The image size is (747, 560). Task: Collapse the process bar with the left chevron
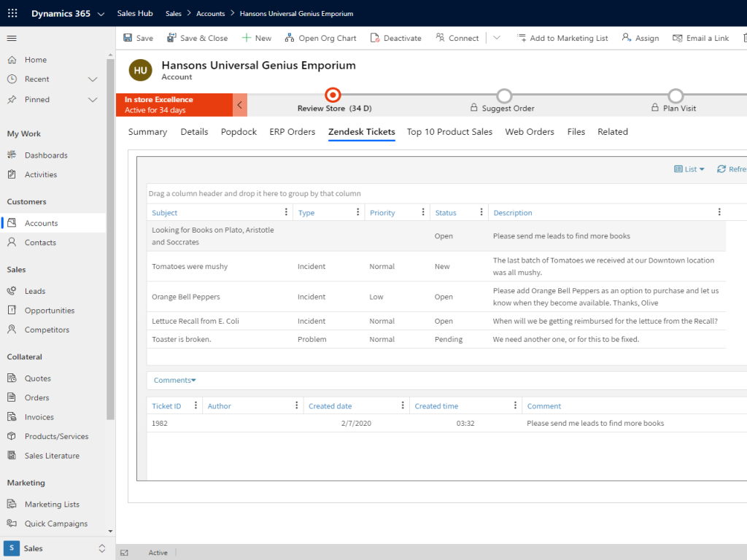pyautogui.click(x=240, y=105)
